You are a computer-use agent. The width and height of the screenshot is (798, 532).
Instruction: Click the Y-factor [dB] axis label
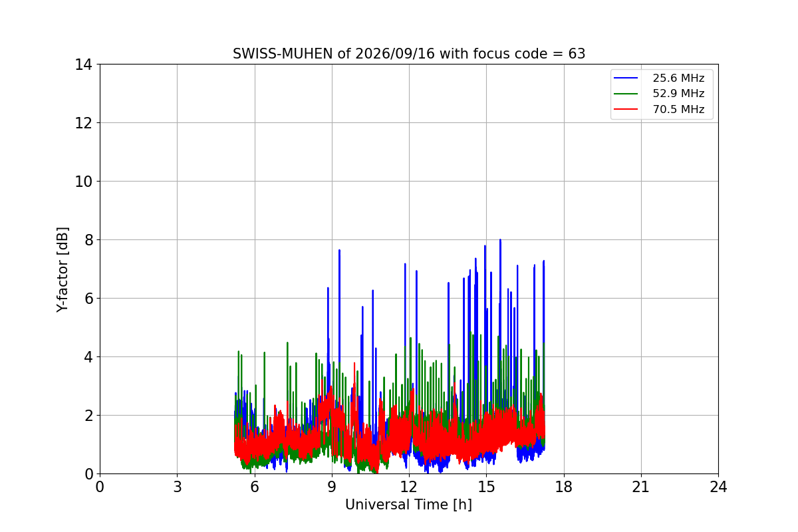tap(63, 269)
